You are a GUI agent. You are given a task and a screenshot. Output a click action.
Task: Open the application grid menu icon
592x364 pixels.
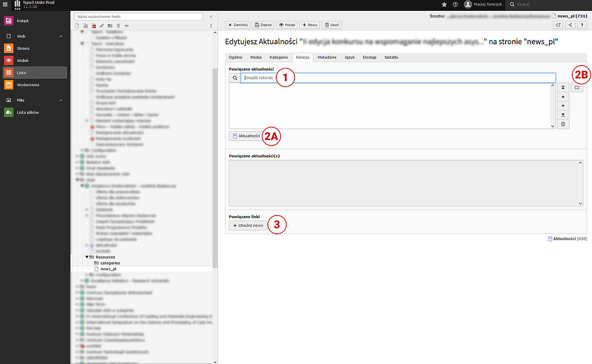pyautogui.click(x=5, y=4)
